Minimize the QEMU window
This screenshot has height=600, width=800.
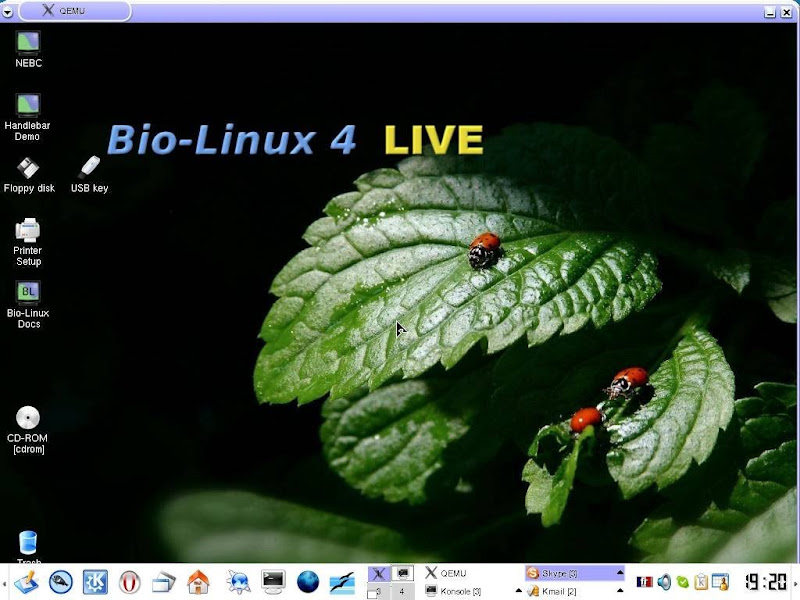[x=770, y=12]
